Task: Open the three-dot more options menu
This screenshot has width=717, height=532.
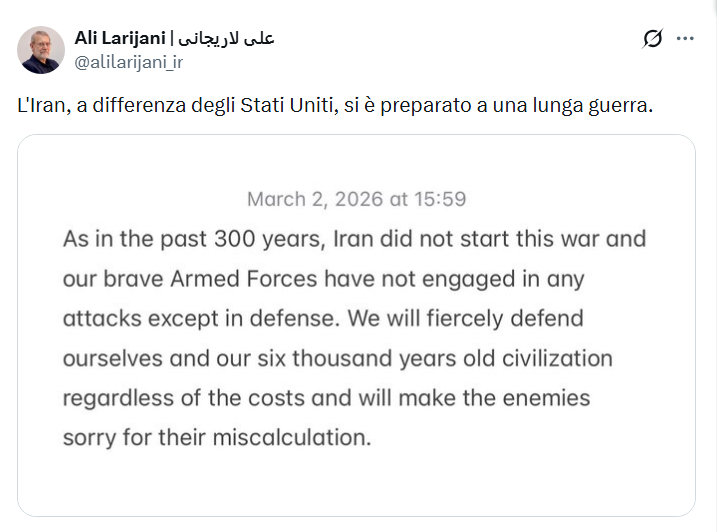Action: tap(685, 39)
